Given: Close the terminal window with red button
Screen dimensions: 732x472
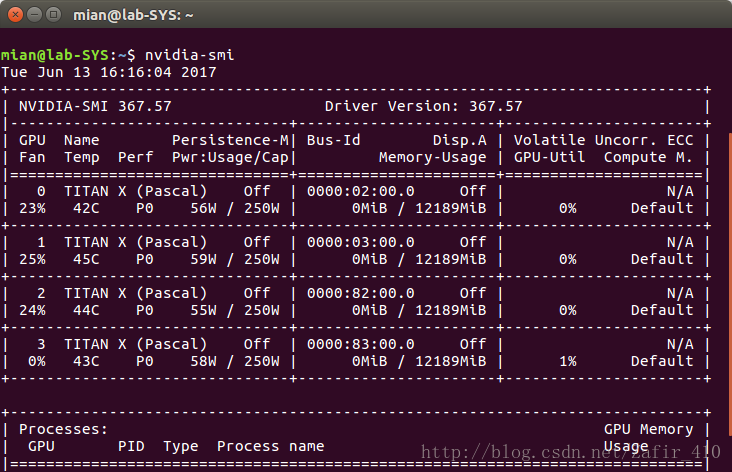Looking at the screenshot, I should [15, 15].
